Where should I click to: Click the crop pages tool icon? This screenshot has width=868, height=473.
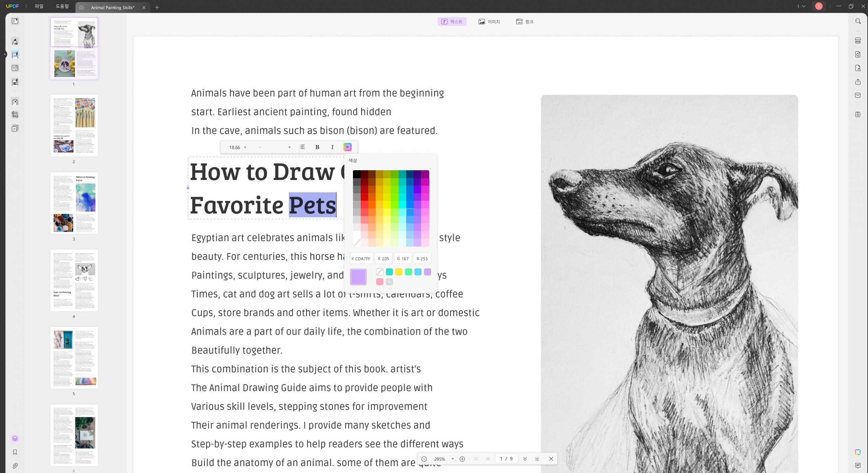[x=15, y=115]
